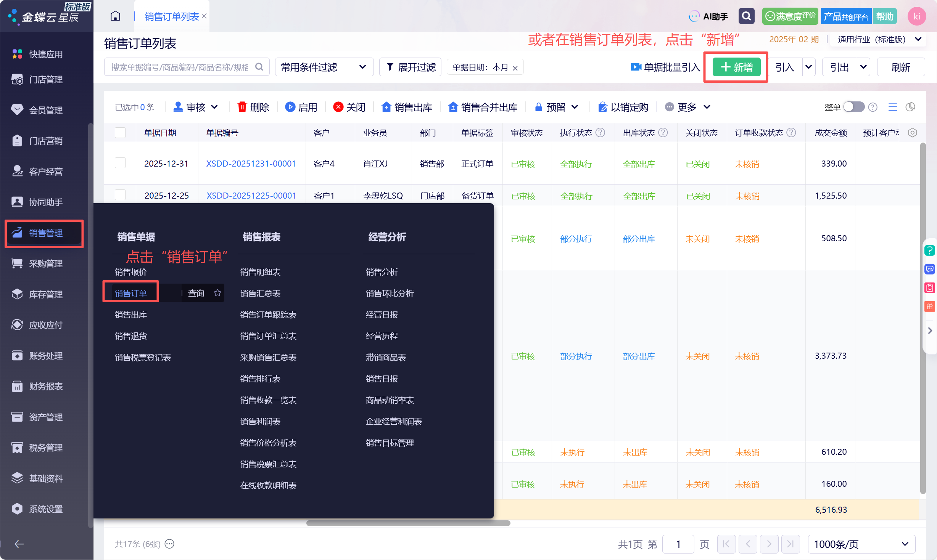
Task: Expand the 引入 dropdown arrow
Action: [x=808, y=67]
